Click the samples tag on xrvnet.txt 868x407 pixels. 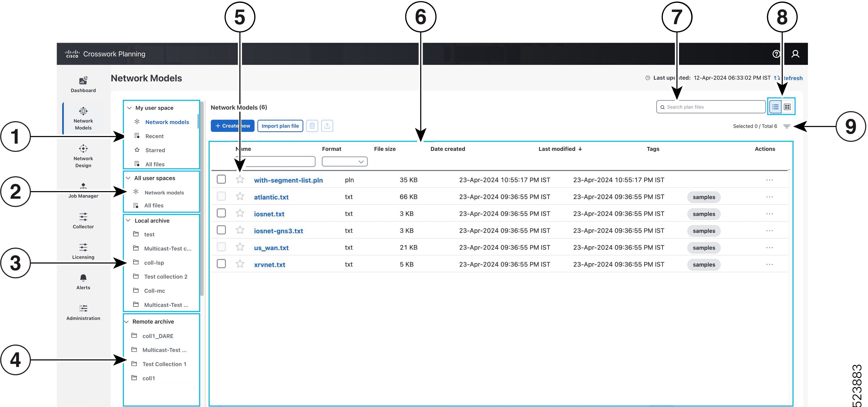coord(704,264)
